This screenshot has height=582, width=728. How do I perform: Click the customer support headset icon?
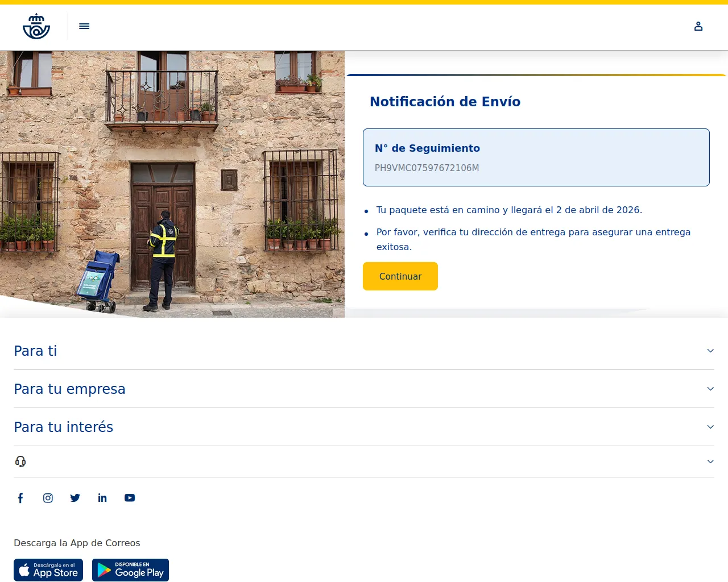(20, 461)
